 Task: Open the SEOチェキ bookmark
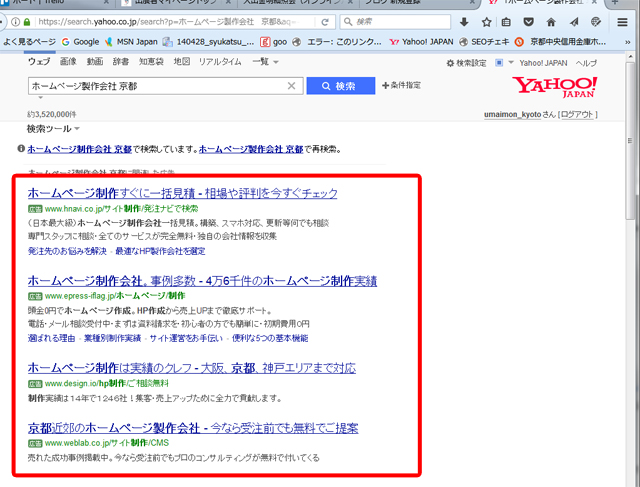[484, 42]
